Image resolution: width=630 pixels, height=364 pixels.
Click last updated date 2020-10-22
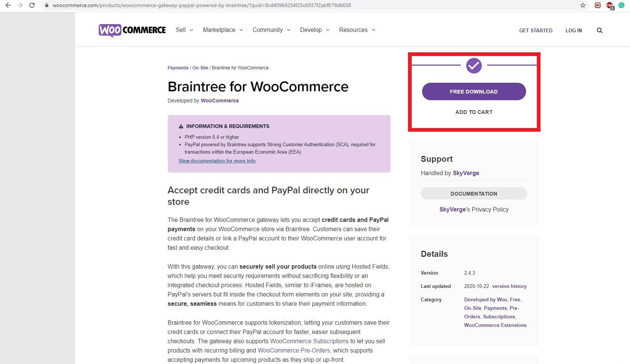click(476, 286)
